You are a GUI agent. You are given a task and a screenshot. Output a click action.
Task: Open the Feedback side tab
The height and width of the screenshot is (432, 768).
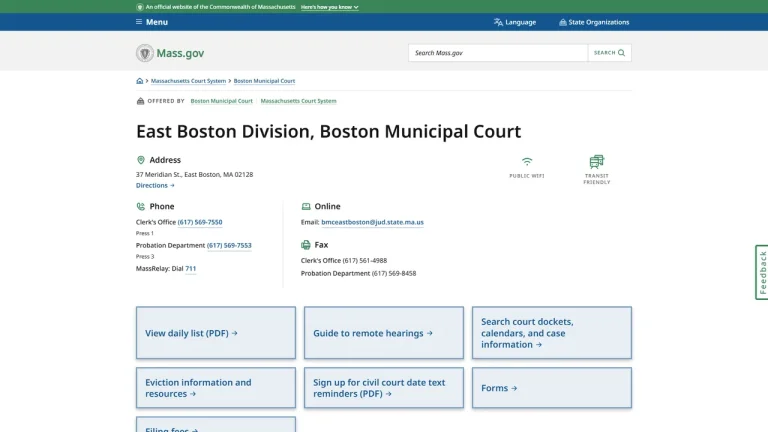[x=762, y=272]
